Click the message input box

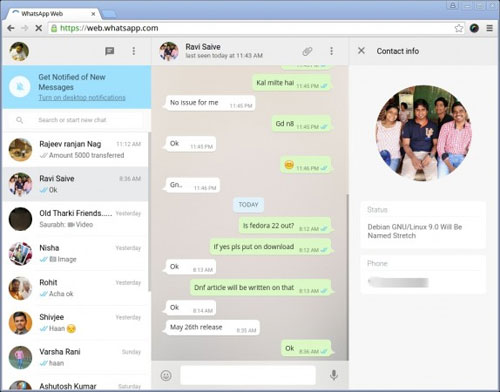tap(248, 375)
